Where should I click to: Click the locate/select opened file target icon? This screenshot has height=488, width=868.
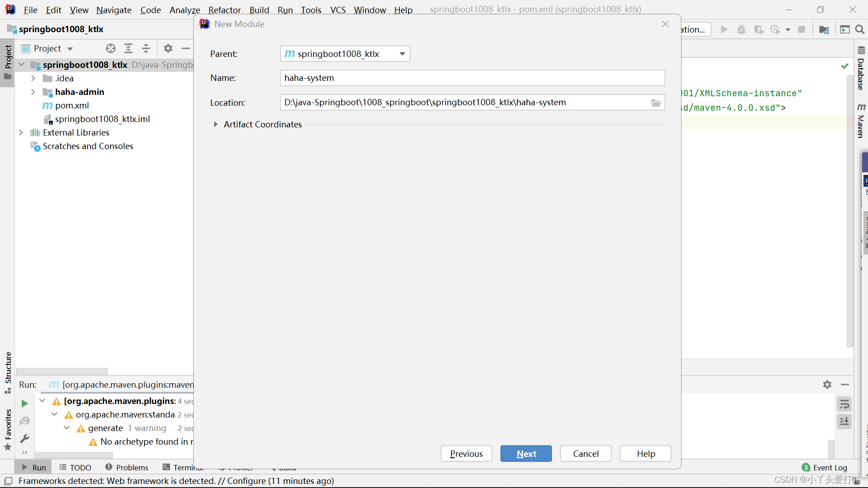click(x=111, y=48)
